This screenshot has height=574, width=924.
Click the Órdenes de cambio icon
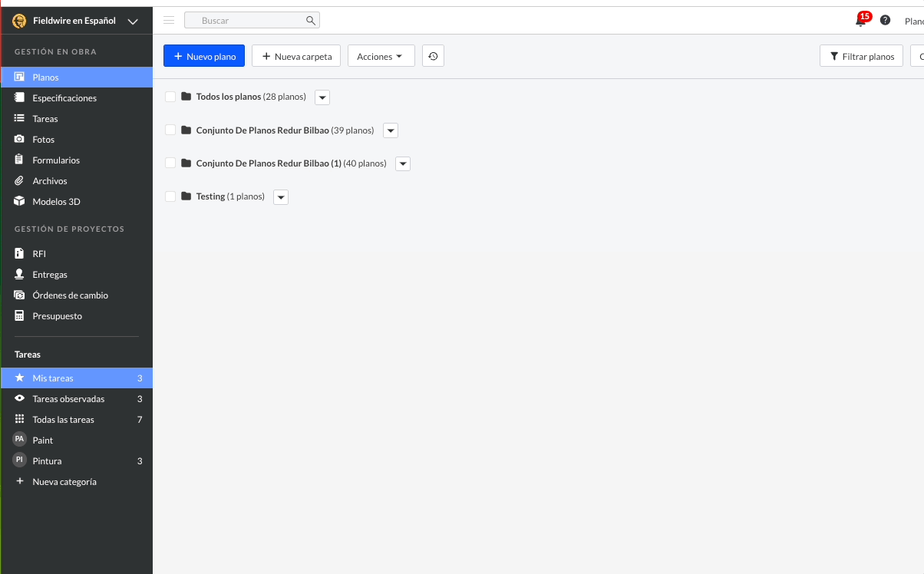click(x=20, y=295)
